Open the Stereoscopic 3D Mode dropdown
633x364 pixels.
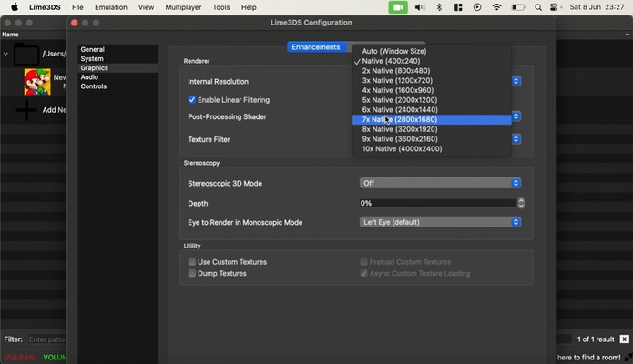click(x=440, y=183)
